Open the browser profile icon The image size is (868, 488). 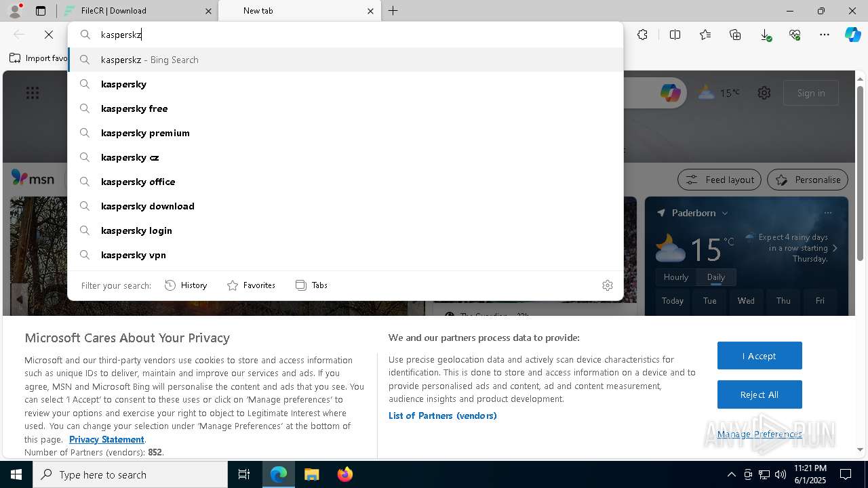coord(15,11)
